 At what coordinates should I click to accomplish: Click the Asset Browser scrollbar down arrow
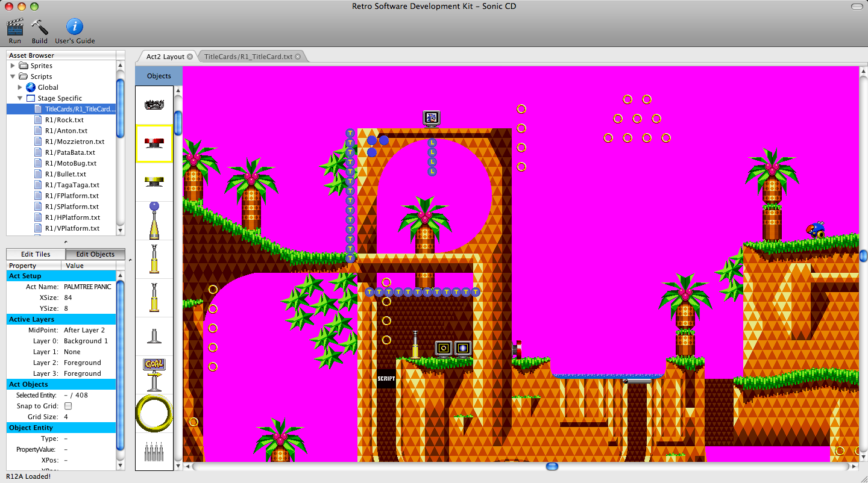(121, 230)
